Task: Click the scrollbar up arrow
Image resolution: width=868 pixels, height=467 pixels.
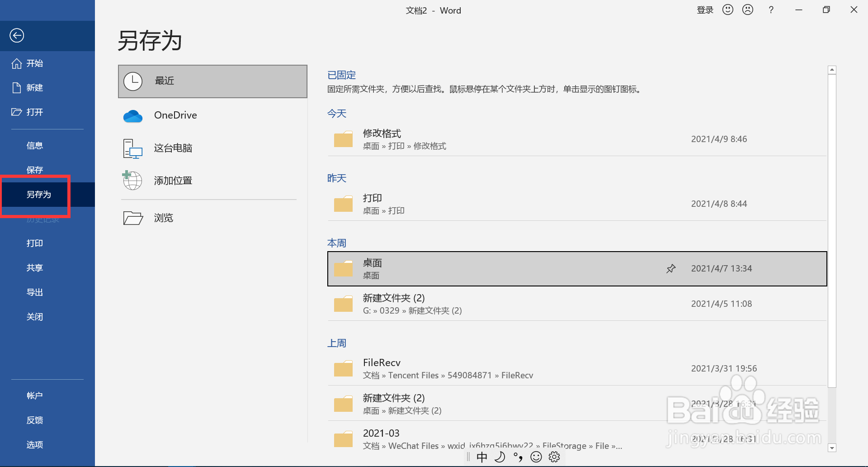Action: tap(832, 70)
